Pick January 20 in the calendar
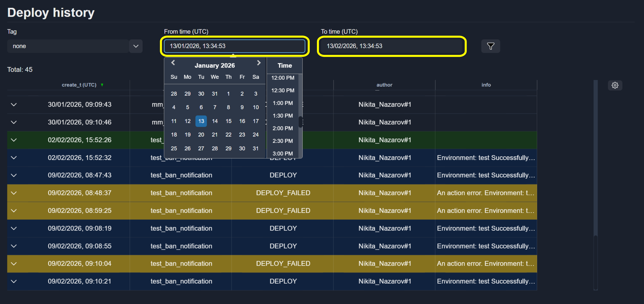 [201, 135]
